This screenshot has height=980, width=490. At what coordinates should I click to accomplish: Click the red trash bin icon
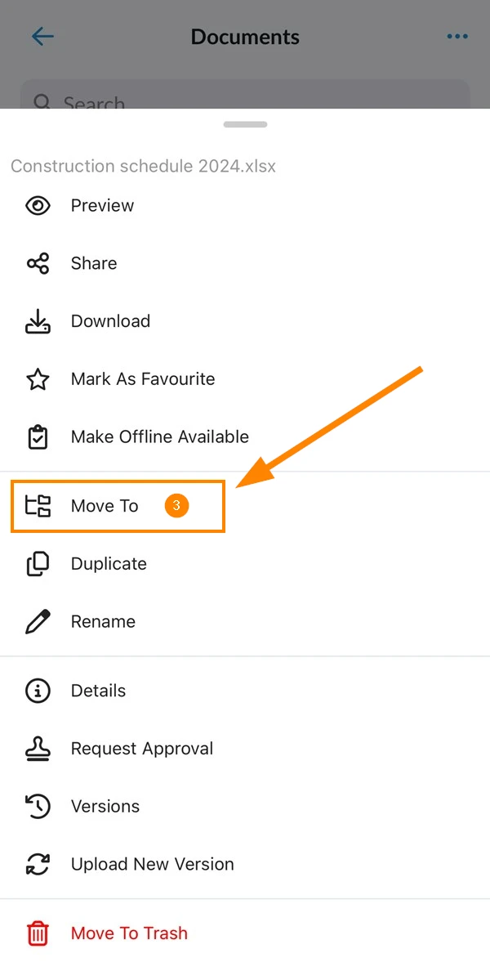[38, 933]
